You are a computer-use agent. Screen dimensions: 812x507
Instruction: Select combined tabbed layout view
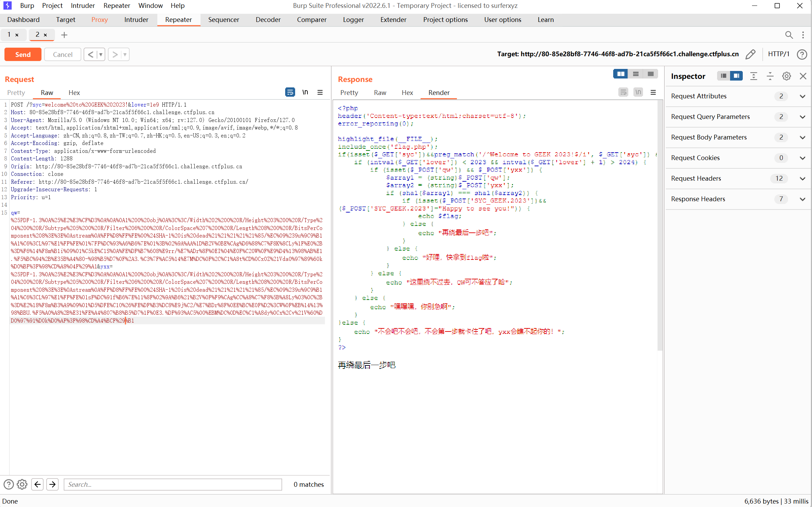[x=651, y=74]
